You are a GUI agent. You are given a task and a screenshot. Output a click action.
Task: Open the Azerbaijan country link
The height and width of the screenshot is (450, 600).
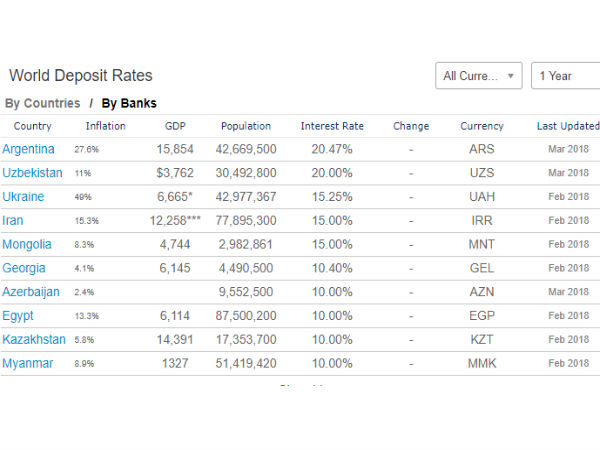pos(31,292)
